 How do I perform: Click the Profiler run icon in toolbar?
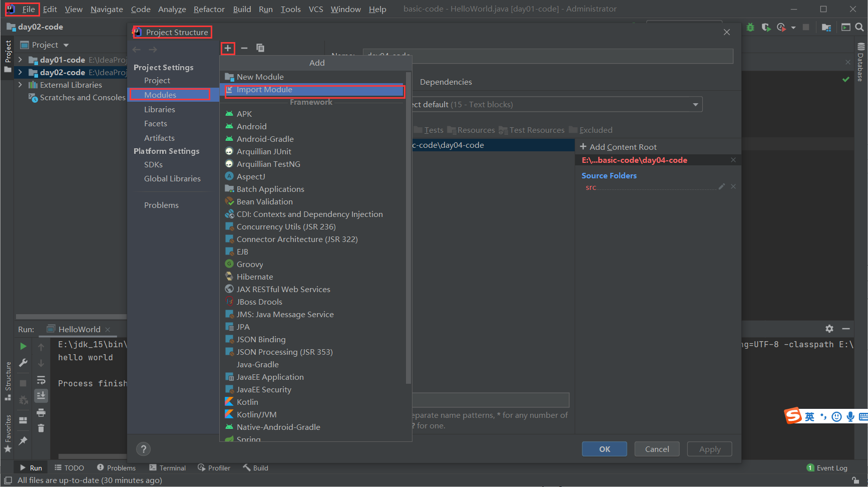(x=781, y=27)
